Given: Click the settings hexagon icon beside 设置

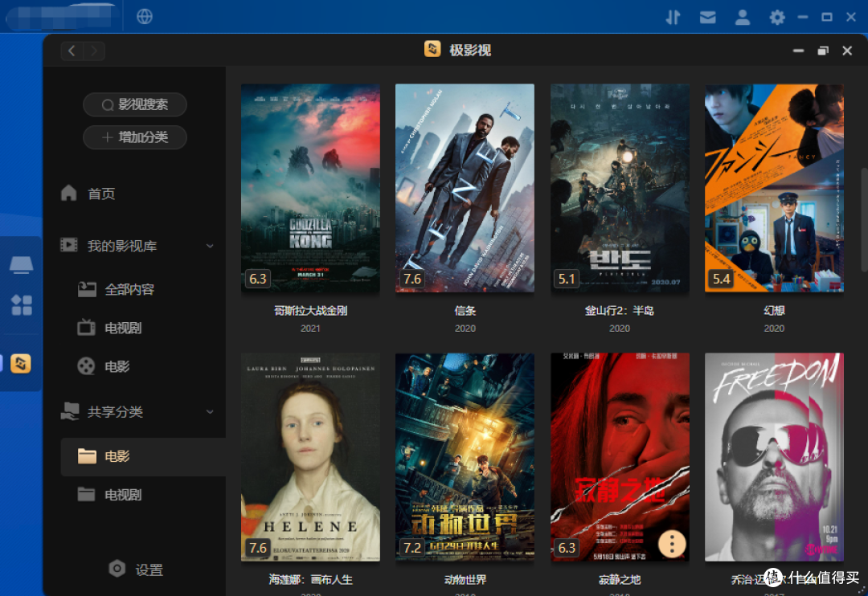Looking at the screenshot, I should (117, 569).
